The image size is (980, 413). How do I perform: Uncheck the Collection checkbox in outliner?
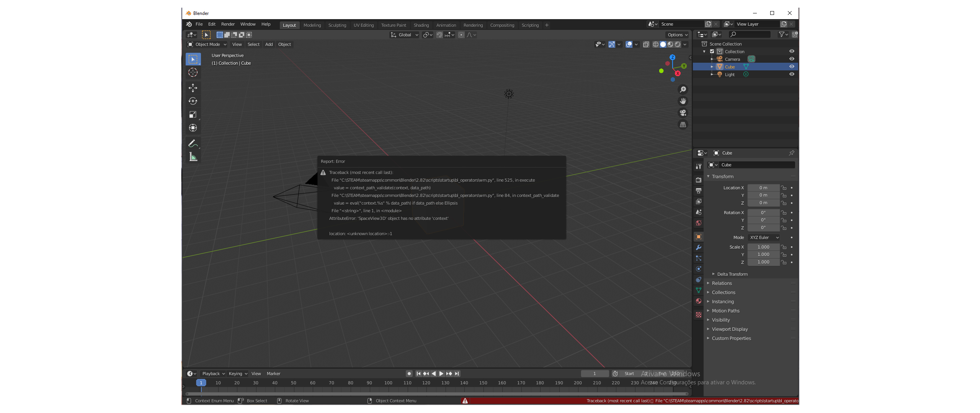point(712,51)
